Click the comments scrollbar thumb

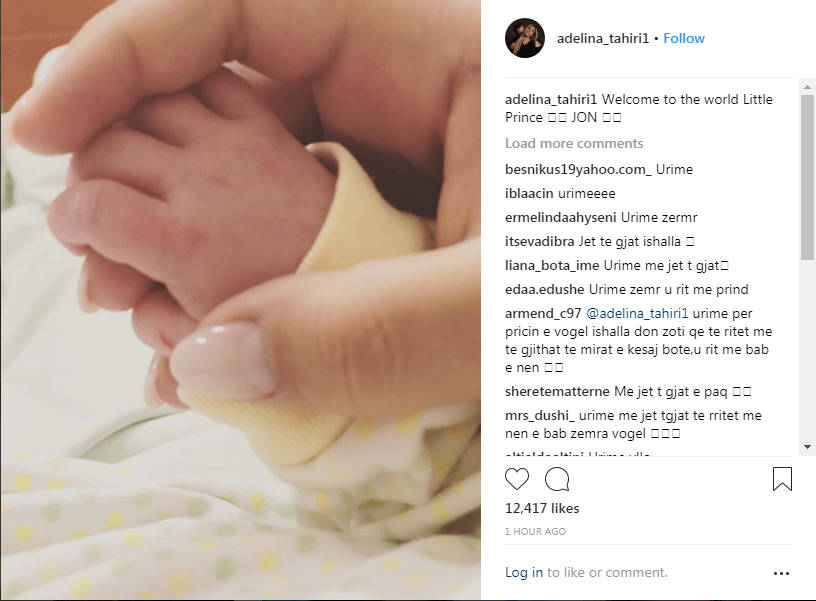tap(807, 177)
